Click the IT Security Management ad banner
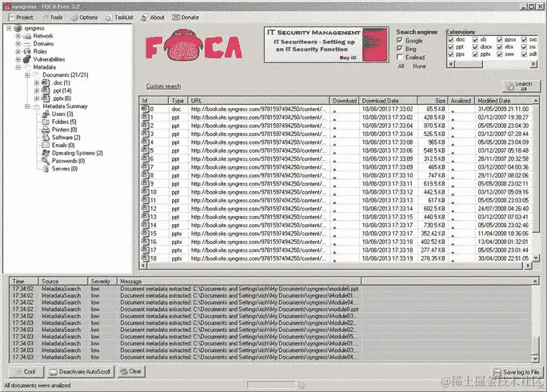 coord(326,45)
